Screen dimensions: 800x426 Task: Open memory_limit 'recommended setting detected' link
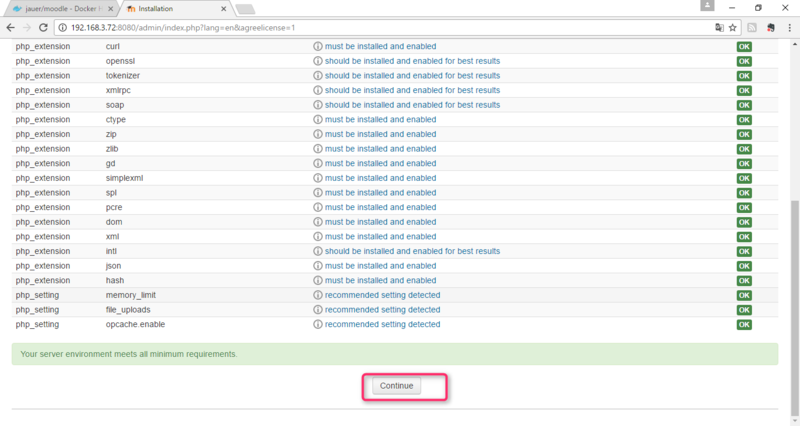point(383,295)
